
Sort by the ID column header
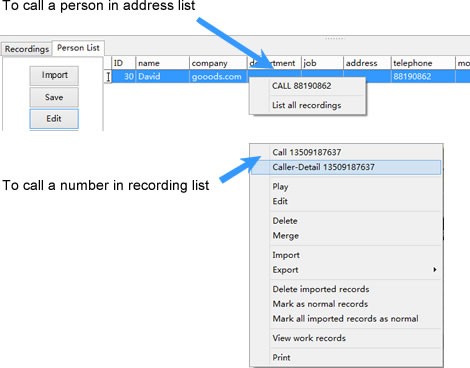pos(123,63)
